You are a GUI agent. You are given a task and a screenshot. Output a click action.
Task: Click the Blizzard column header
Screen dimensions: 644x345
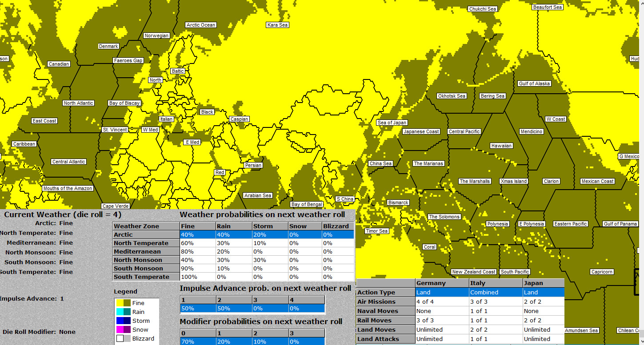pyautogui.click(x=338, y=226)
